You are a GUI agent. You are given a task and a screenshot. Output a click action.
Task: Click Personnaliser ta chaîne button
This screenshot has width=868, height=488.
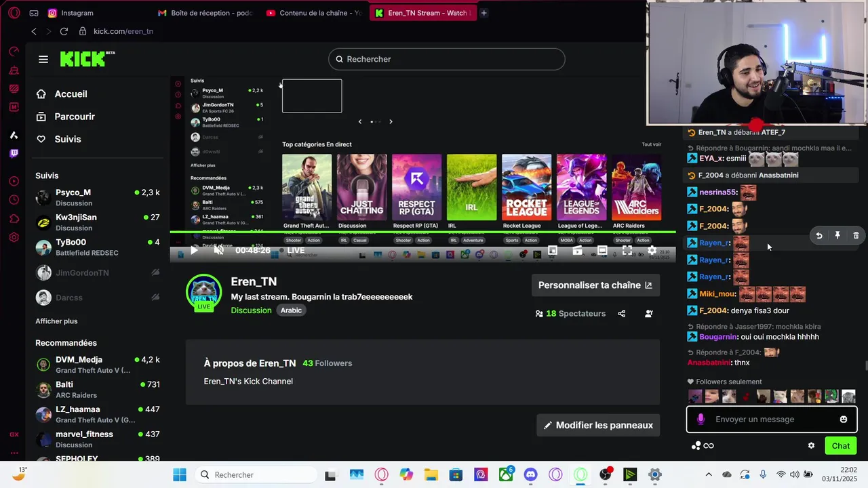(x=595, y=285)
